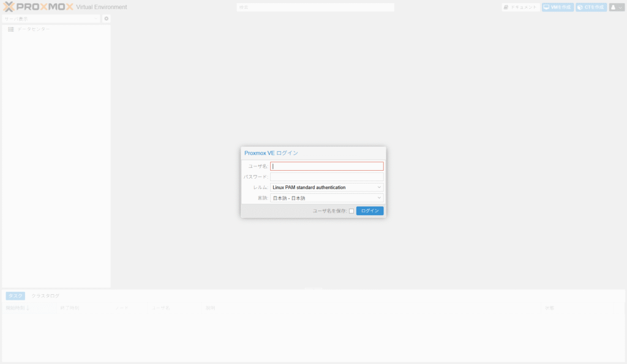
Task: Focus the ユーザ名 input field
Action: coord(326,166)
